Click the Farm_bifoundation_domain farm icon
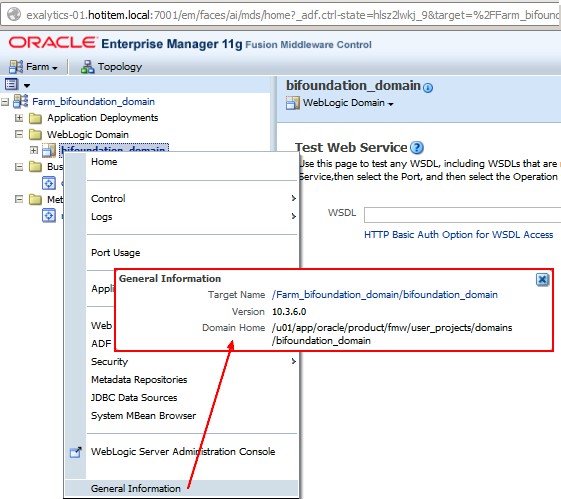This screenshot has height=499, width=561. 20,101
